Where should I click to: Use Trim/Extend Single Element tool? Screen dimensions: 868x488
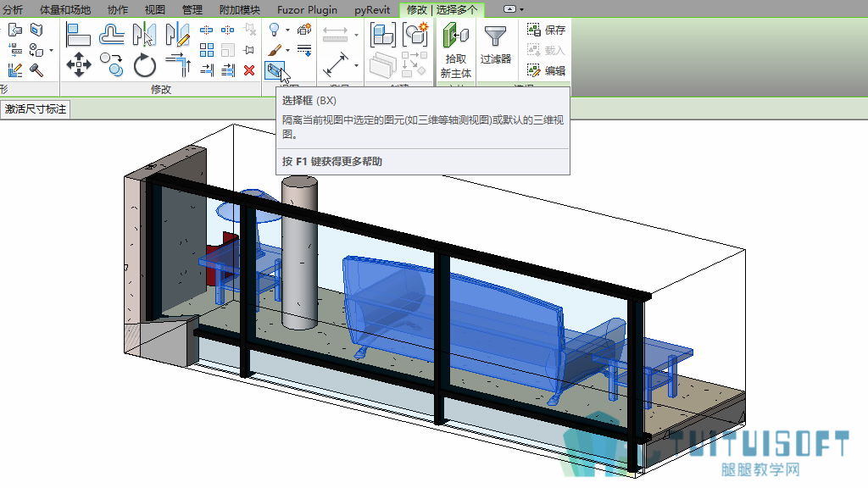[207, 70]
